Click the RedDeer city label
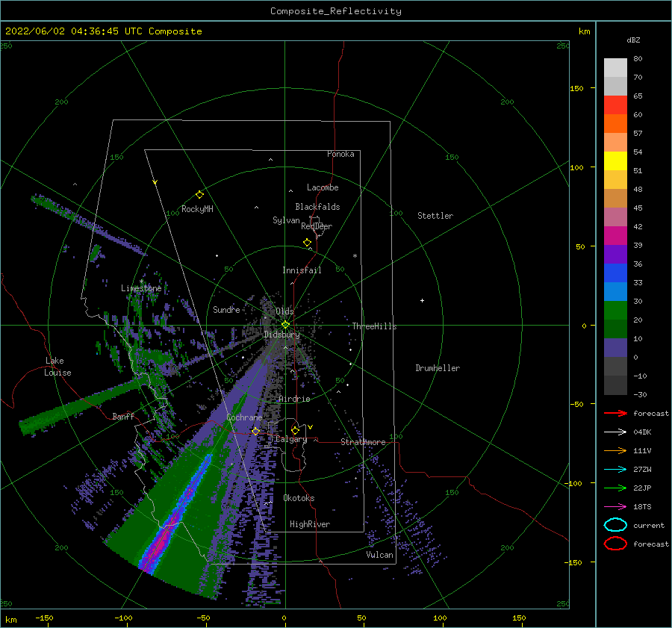This screenshot has width=672, height=628. pos(317,226)
